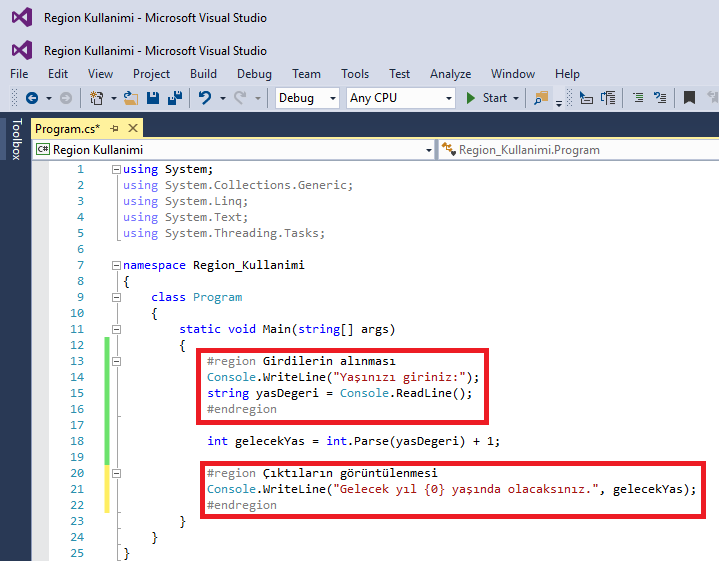This screenshot has height=561, width=719.
Task: Collapse the Girdilerin alınması region
Action: pyautogui.click(x=116, y=361)
